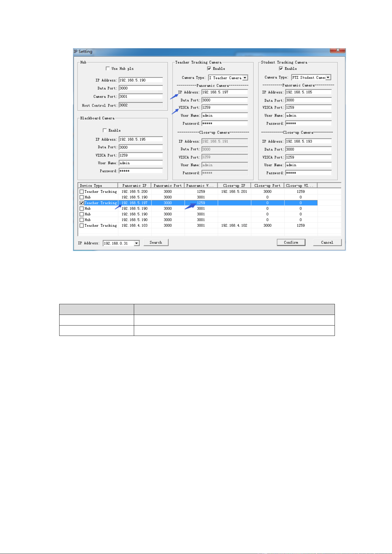
Task: Enable the Use Hub pls checkbox
Action: tap(108, 68)
